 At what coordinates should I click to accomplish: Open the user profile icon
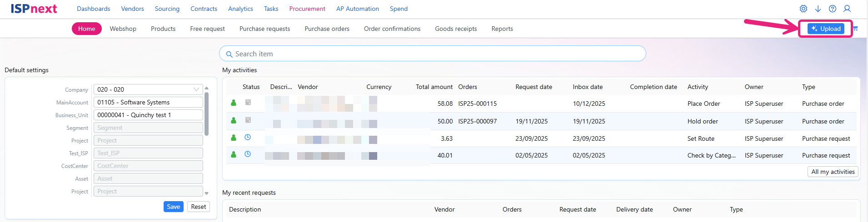847,9
